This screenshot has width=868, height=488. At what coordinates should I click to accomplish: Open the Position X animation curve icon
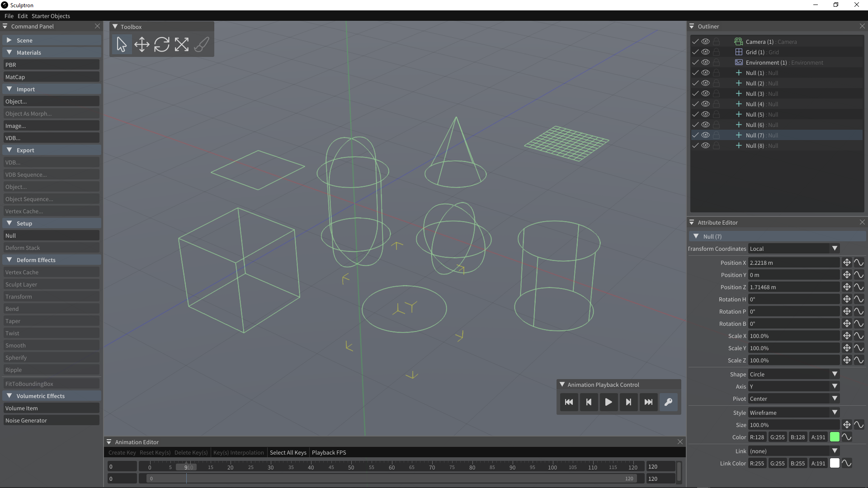[859, 263]
